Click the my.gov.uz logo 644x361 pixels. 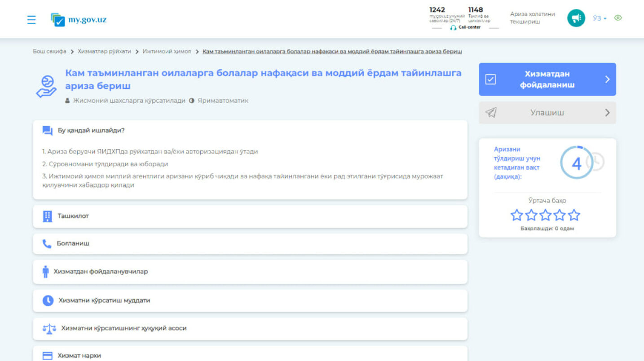point(79,19)
